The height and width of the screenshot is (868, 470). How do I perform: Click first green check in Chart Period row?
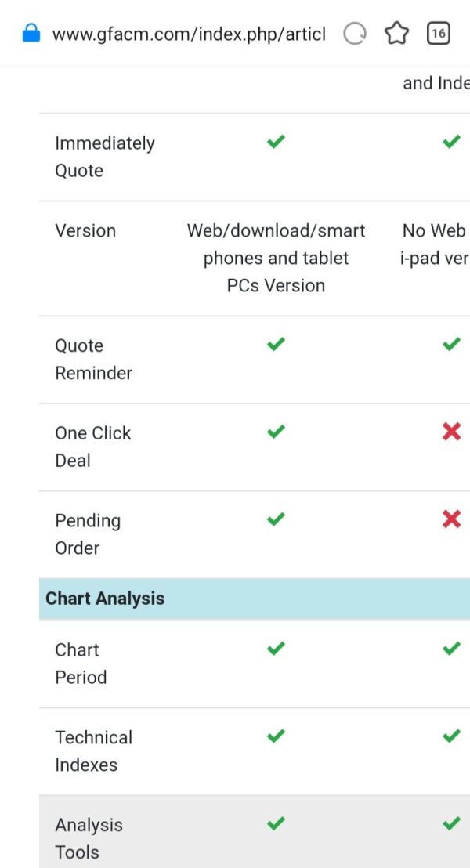[276, 649]
